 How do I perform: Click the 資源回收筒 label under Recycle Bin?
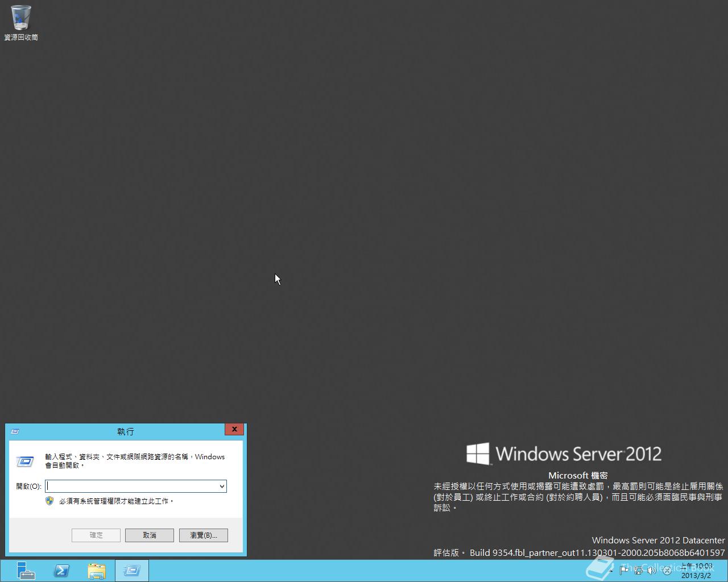click(21, 38)
